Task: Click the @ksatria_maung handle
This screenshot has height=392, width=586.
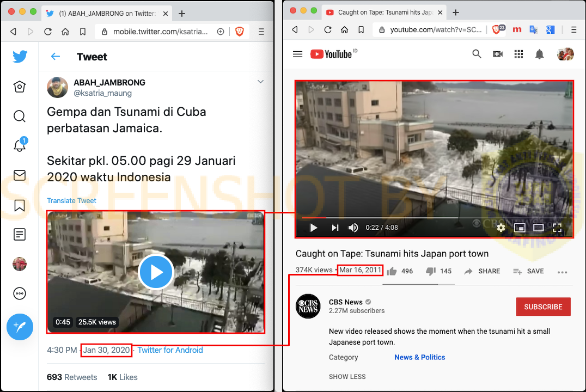Action: click(102, 93)
